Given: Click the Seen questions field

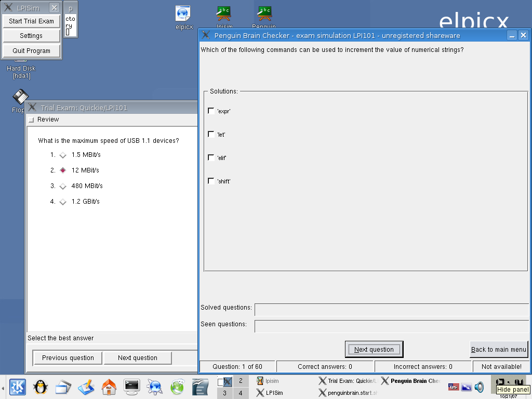Looking at the screenshot, I should click(x=392, y=326).
